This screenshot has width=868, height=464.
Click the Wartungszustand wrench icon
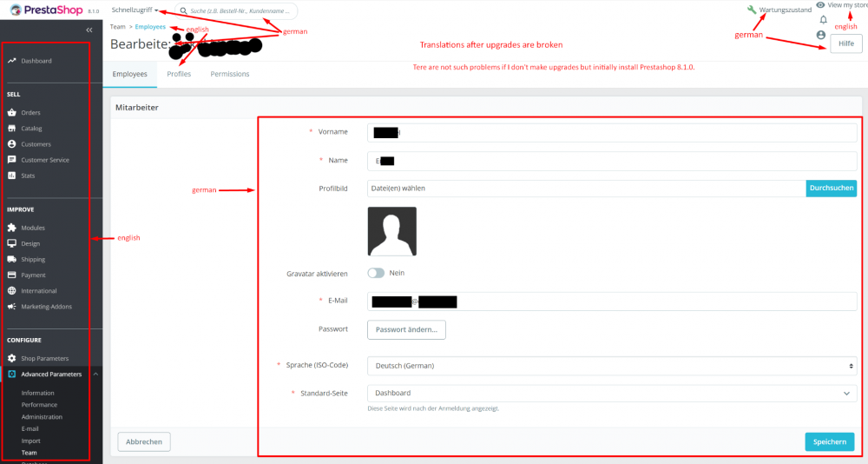click(752, 10)
